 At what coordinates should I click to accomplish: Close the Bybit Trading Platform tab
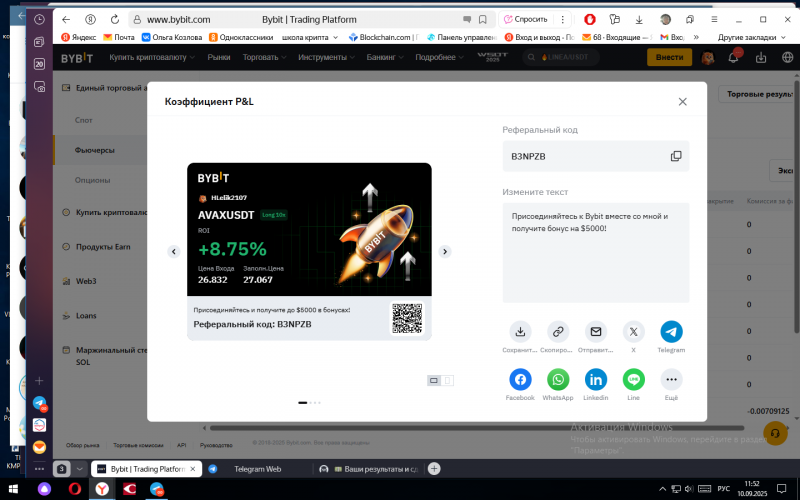point(193,469)
